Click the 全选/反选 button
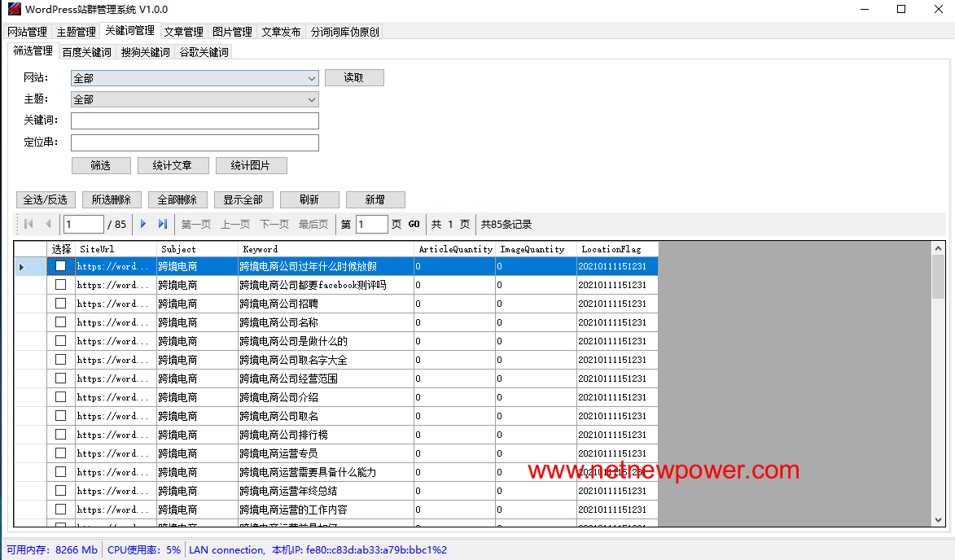955x560 pixels. point(46,199)
